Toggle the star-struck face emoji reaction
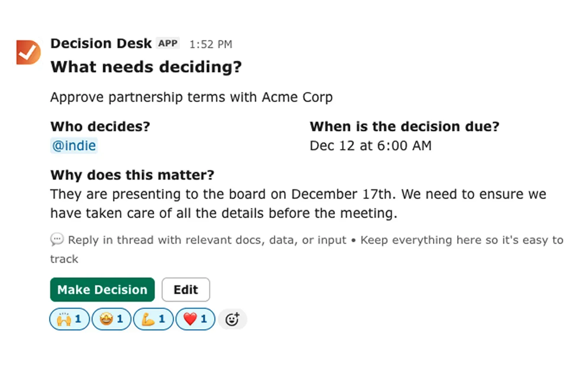The image size is (588, 368). (x=111, y=320)
